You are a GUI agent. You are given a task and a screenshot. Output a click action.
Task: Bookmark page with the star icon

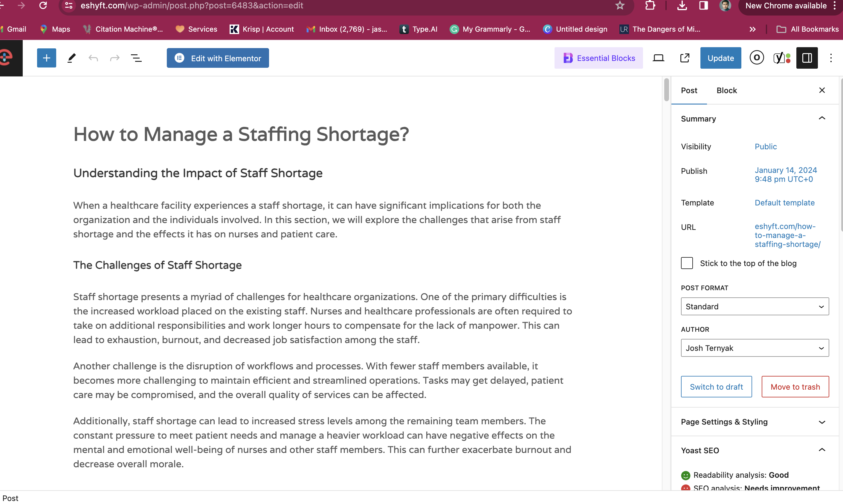tap(620, 6)
